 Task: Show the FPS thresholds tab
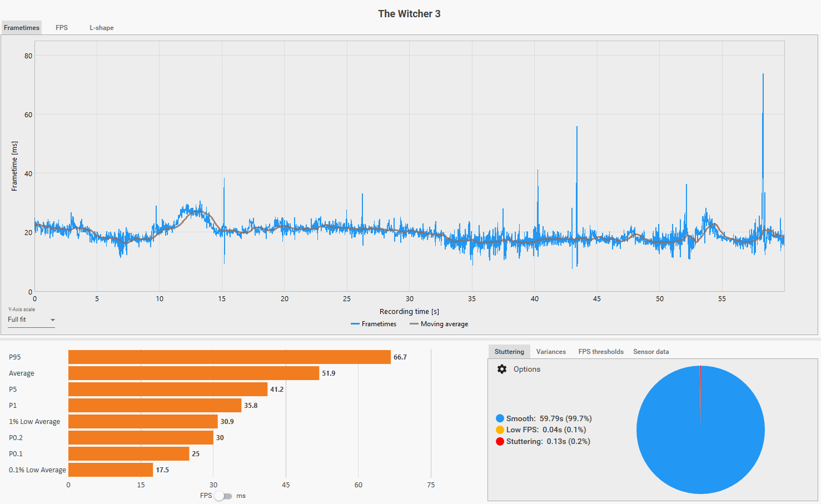(x=600, y=352)
